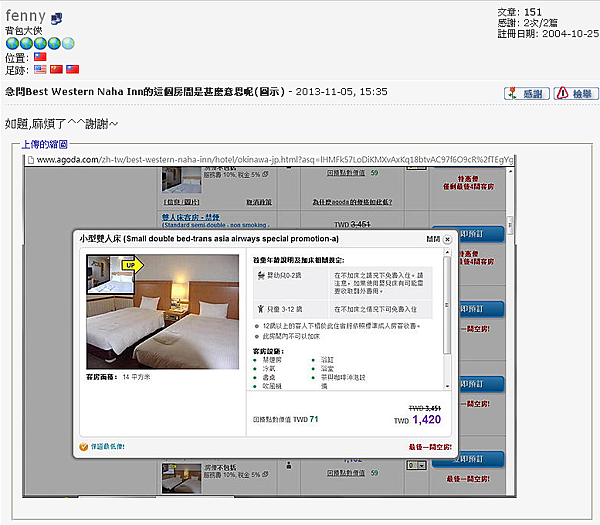Click 回饋點數價值 link in bottom row
This screenshot has width=600, height=525.
346,473
